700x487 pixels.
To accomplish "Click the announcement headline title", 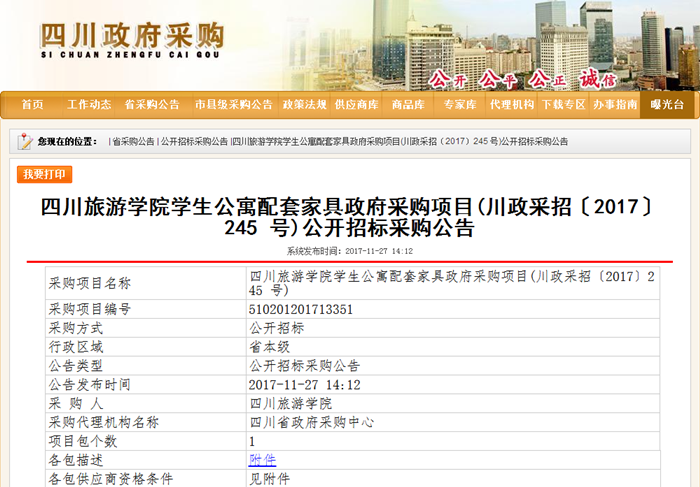I will coord(348,217).
